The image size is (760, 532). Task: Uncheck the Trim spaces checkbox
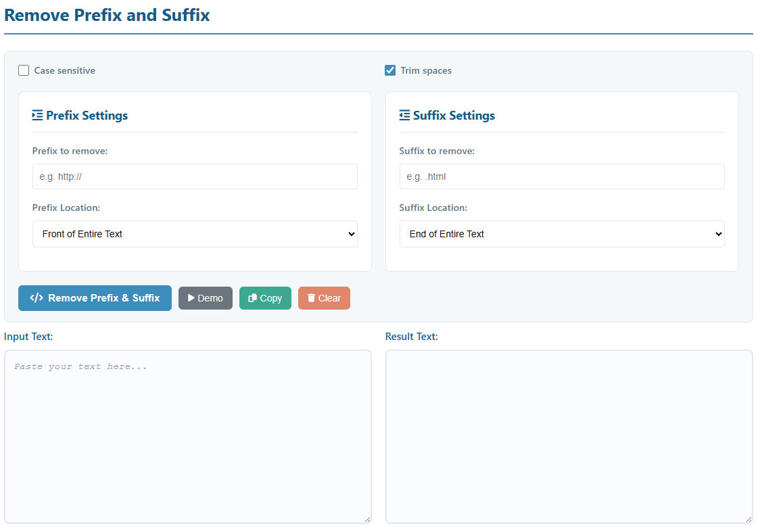pyautogui.click(x=390, y=70)
